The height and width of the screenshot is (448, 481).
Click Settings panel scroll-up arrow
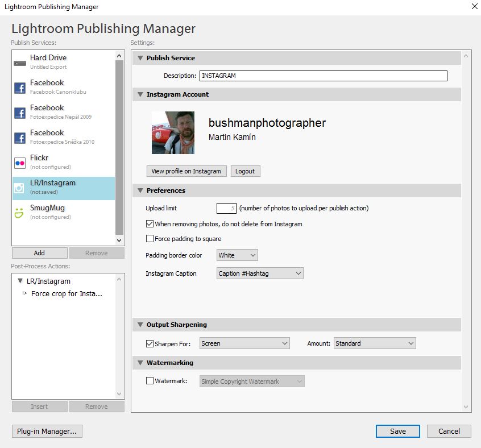tap(466, 56)
